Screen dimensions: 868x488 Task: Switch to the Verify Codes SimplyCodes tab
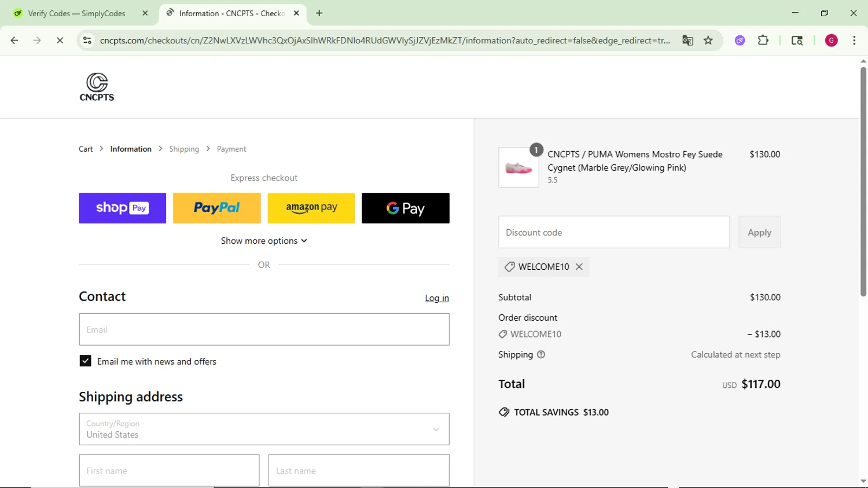(76, 13)
